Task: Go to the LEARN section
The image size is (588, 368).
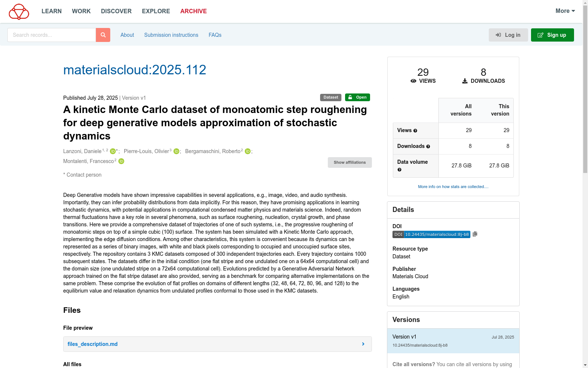Action: pyautogui.click(x=51, y=11)
